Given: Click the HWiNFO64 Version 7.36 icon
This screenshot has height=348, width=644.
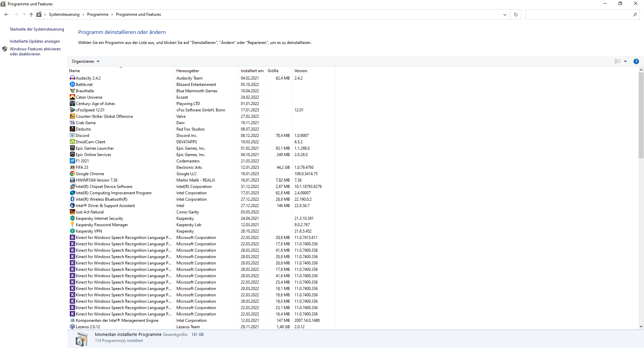Looking at the screenshot, I should point(72,180).
